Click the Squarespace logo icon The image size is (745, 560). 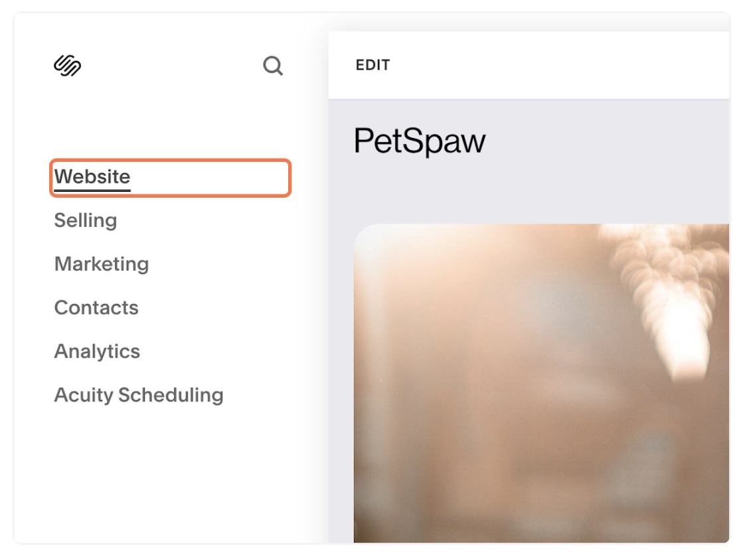[68, 66]
